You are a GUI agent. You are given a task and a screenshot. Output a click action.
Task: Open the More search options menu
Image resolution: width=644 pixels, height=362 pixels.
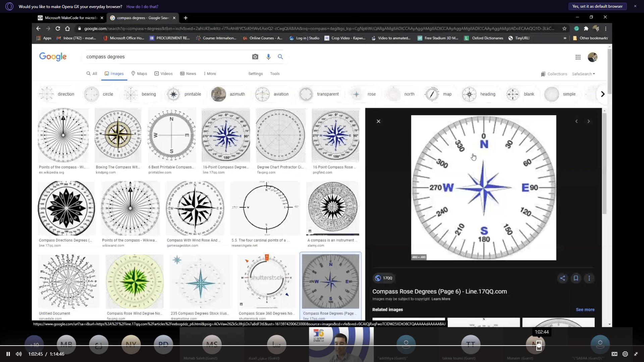point(210,73)
